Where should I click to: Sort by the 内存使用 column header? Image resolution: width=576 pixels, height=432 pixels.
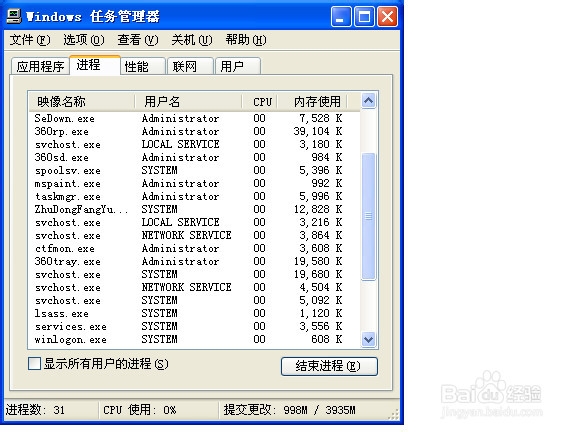click(312, 102)
